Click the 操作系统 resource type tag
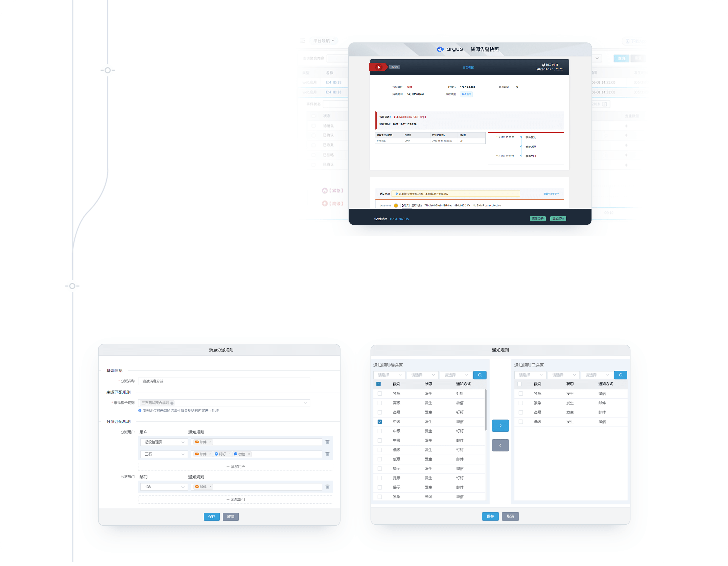This screenshot has height=566, width=728. 466,94
